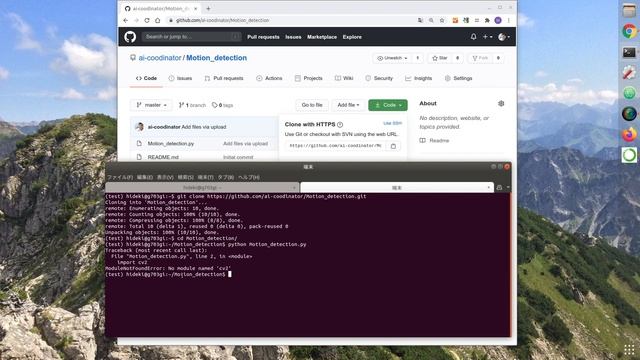Select the Insights repository tab
The image size is (640, 360).
click(x=419, y=78)
